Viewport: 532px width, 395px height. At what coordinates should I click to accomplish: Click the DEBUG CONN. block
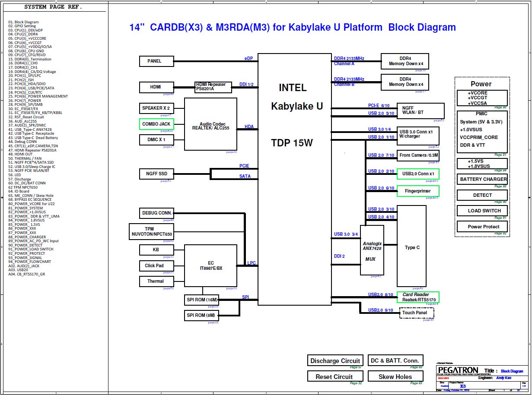[156, 213]
